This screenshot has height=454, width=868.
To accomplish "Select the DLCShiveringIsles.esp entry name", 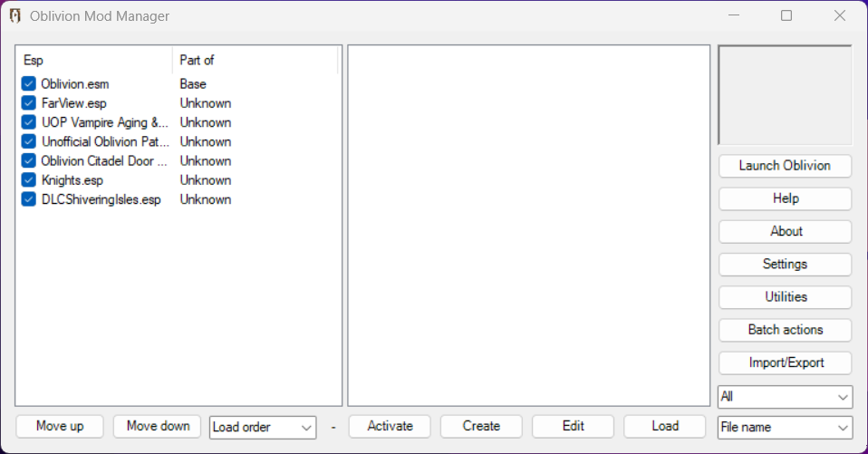I will [x=101, y=200].
